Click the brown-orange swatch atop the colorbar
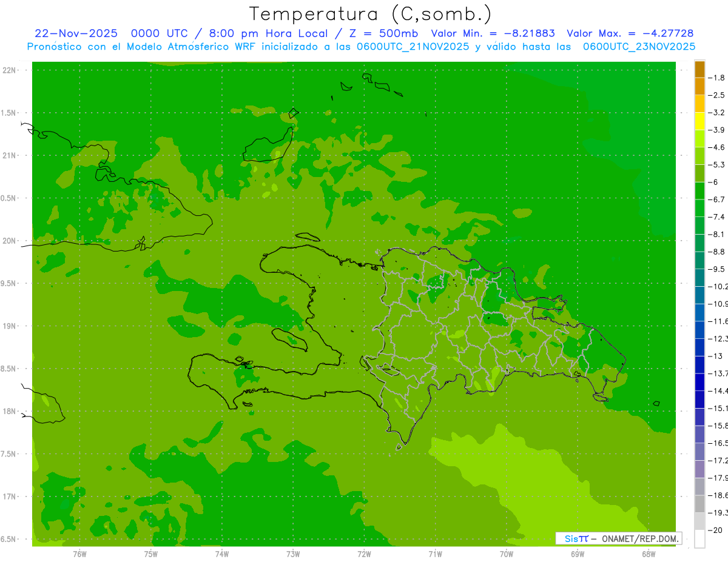The width and height of the screenshot is (728, 562). pyautogui.click(x=699, y=69)
